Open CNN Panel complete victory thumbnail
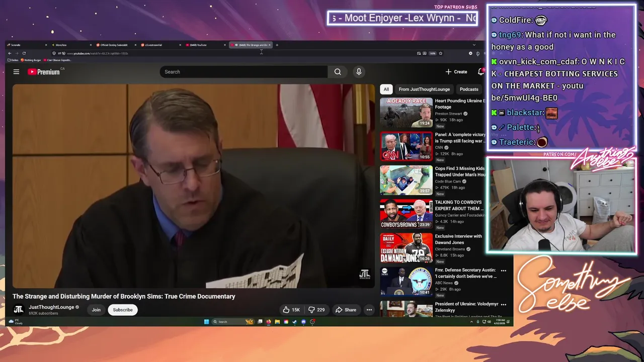The image size is (644, 362). pos(406,146)
